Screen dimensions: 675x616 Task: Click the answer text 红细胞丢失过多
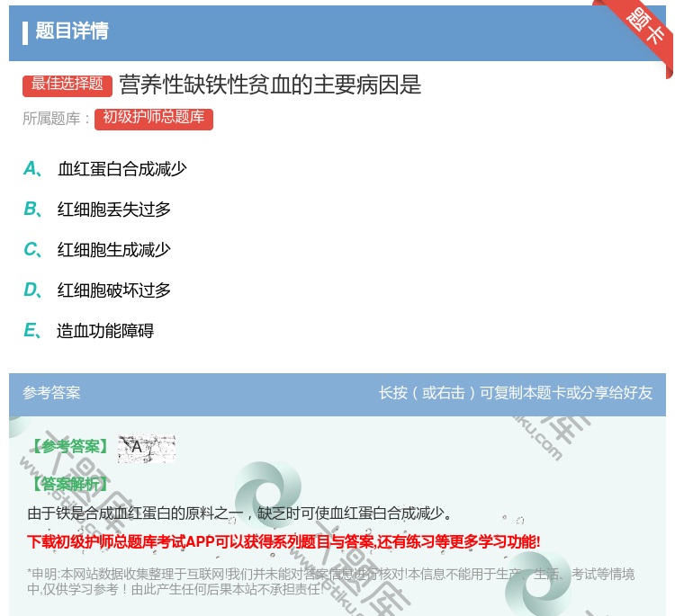click(x=114, y=210)
